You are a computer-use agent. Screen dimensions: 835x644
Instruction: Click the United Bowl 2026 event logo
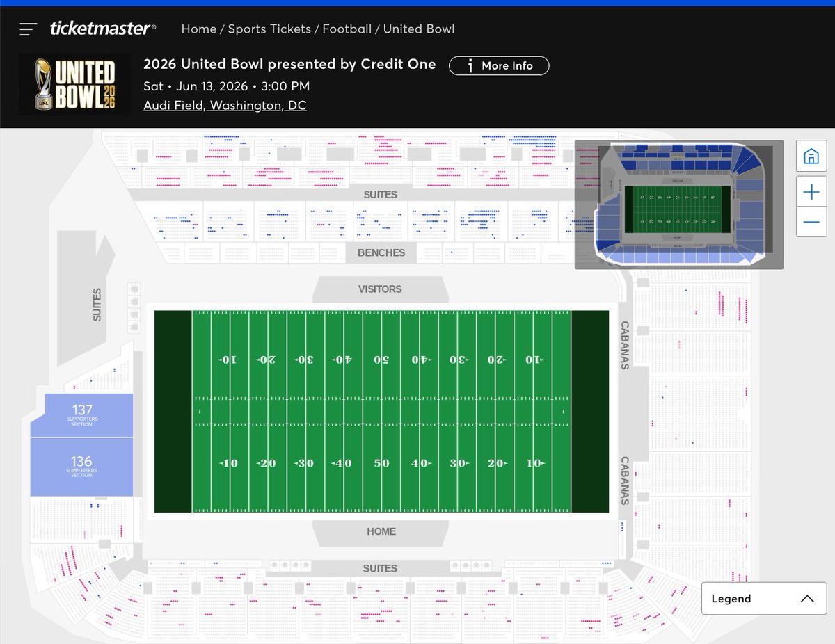(x=74, y=83)
